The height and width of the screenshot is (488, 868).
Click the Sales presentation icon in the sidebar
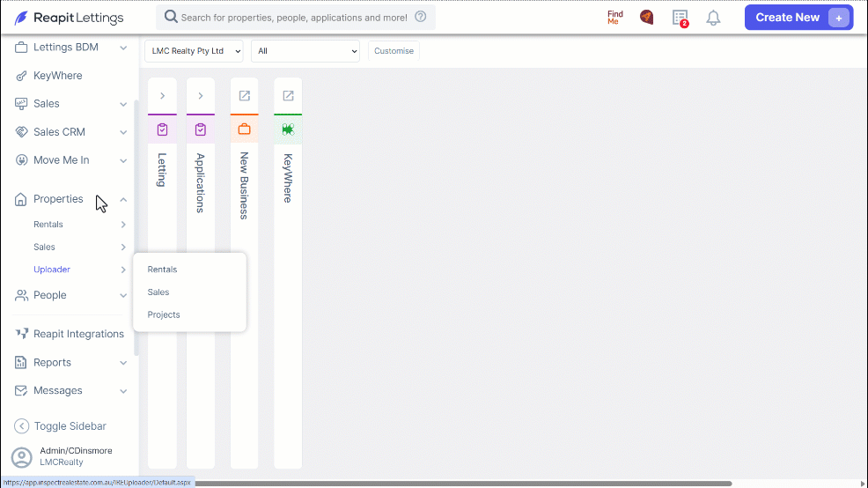click(21, 104)
